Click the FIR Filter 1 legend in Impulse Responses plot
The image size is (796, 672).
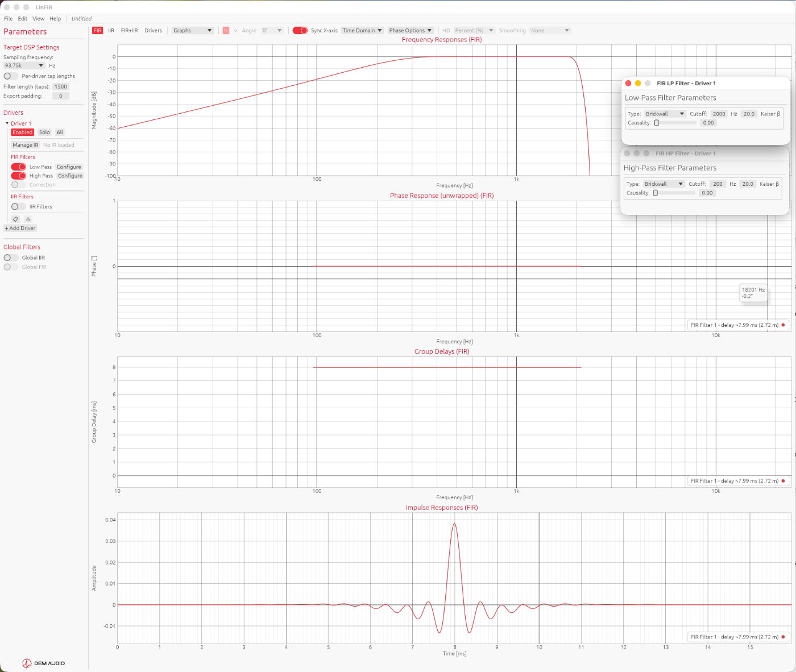click(738, 637)
